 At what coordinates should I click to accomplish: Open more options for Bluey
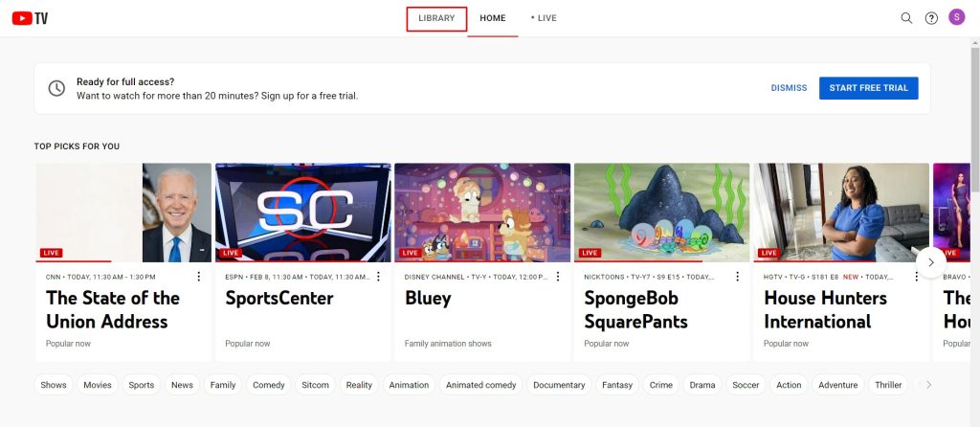click(558, 277)
